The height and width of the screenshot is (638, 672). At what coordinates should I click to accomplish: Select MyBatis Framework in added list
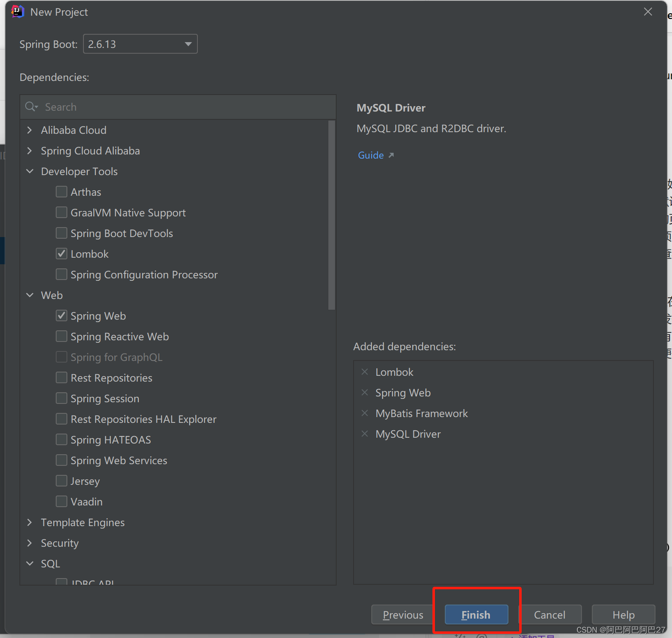421,413
